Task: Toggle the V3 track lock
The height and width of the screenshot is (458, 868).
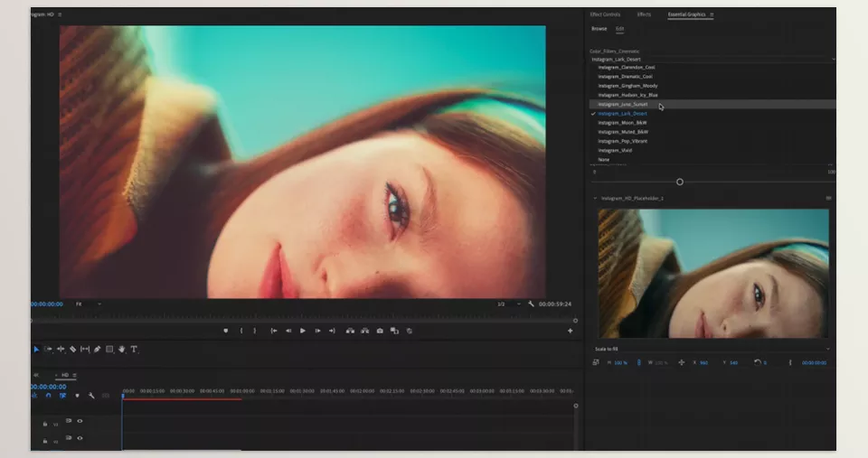Action: [x=45, y=425]
